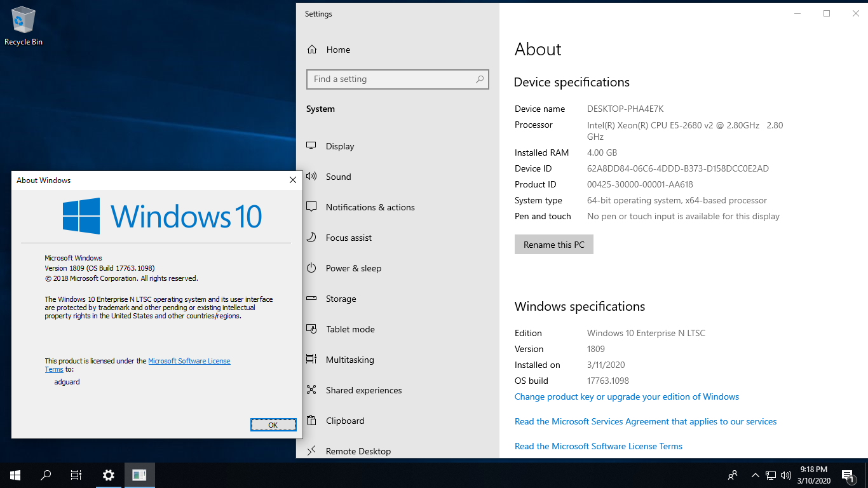Screen dimensions: 868x488
Task: Open Change product key or upgrade link
Action: click(x=627, y=396)
